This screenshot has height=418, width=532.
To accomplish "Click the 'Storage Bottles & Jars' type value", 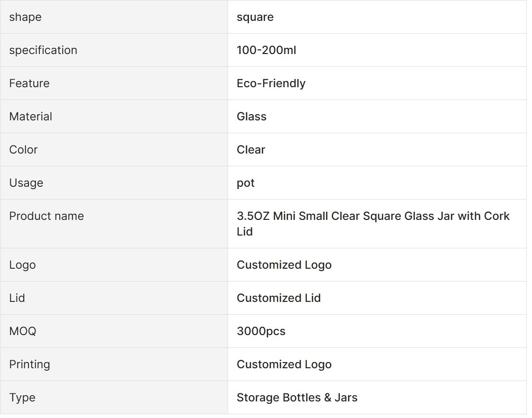I will pyautogui.click(x=297, y=398).
